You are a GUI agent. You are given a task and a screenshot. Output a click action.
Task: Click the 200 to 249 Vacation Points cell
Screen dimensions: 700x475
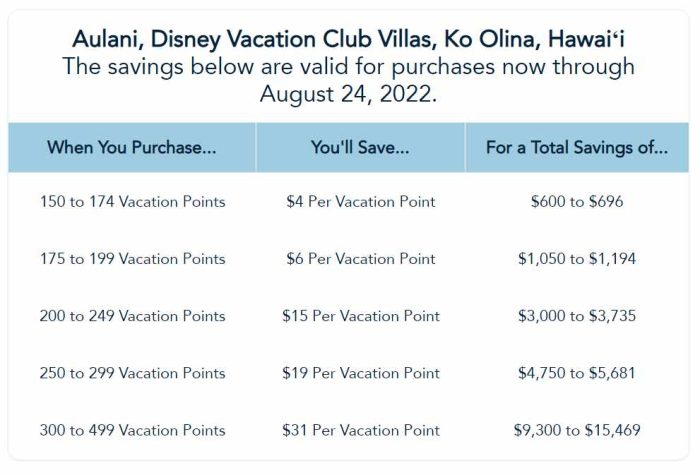[132, 316]
